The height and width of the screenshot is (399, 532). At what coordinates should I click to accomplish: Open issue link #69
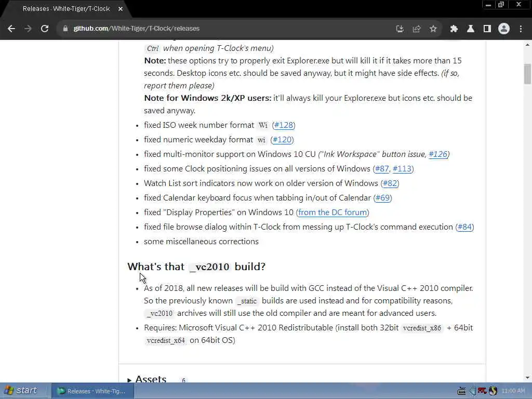point(383,198)
